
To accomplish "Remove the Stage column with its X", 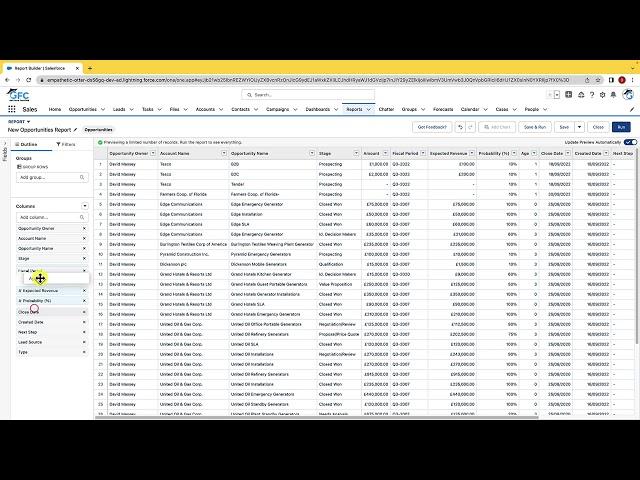I will coord(84,258).
